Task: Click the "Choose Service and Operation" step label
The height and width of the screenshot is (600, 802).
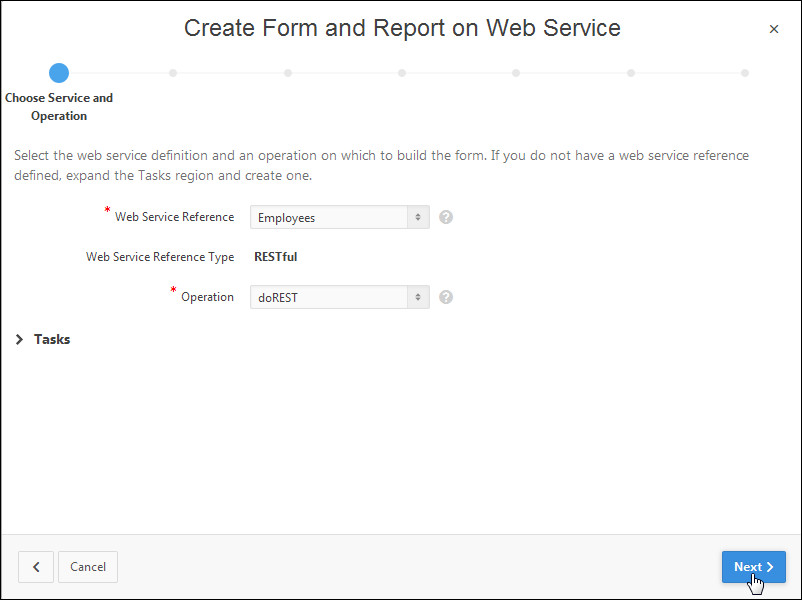Action: (x=59, y=107)
